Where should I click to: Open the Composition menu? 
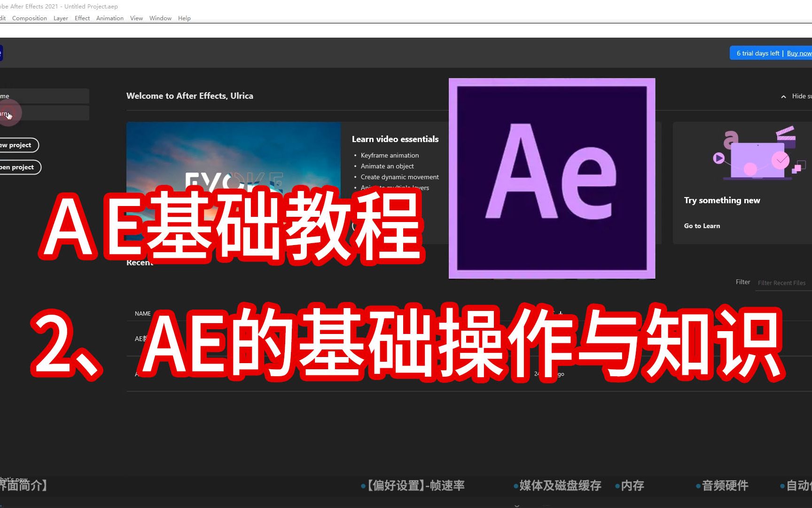(x=29, y=18)
